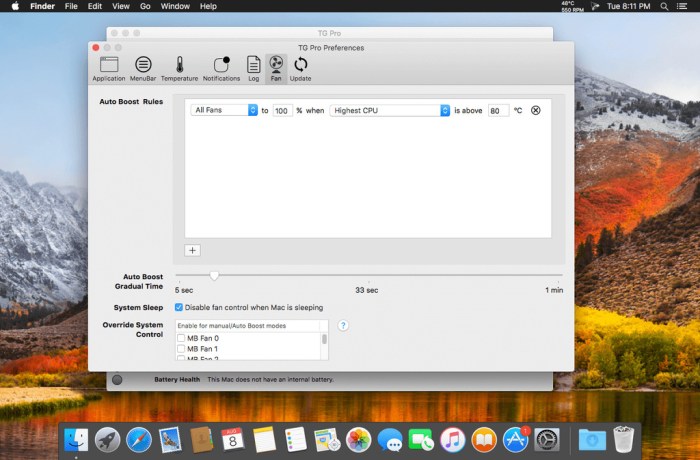Viewport: 700px width, 460px height.
Task: Check the MB Fan 1 override option
Action: pos(181,349)
